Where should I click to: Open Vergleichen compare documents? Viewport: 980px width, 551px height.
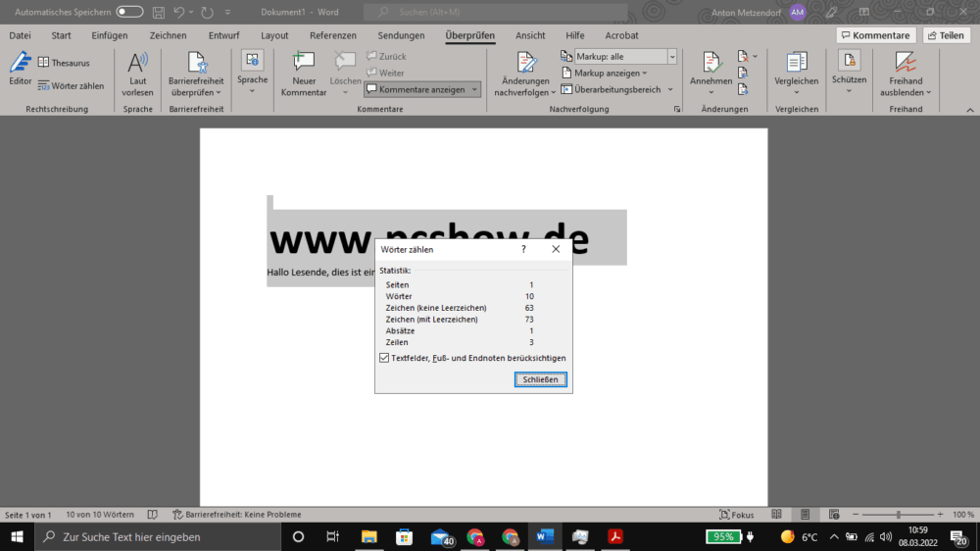coord(796,73)
